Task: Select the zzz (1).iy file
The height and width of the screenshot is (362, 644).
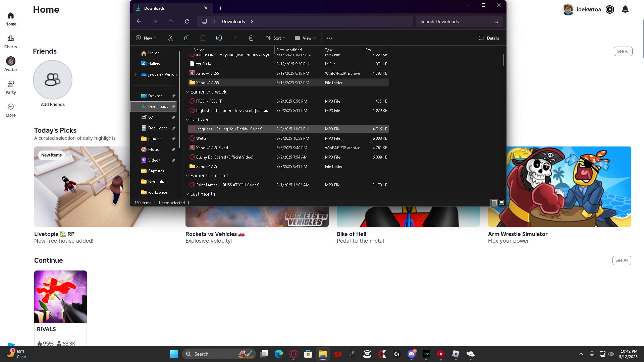Action: [x=288, y=64]
